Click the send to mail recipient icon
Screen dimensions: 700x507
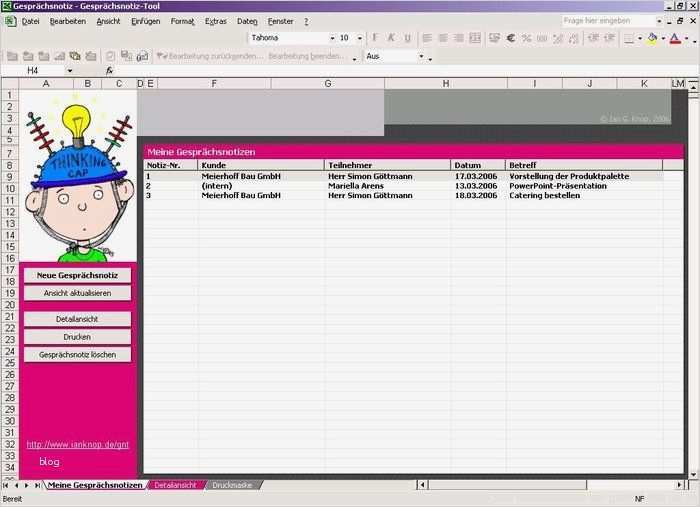(142, 56)
